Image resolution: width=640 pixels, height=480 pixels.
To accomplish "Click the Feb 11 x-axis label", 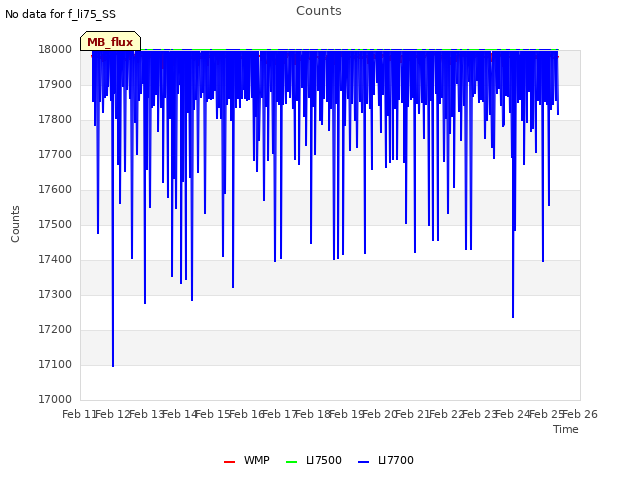I will pyautogui.click(x=79, y=414).
